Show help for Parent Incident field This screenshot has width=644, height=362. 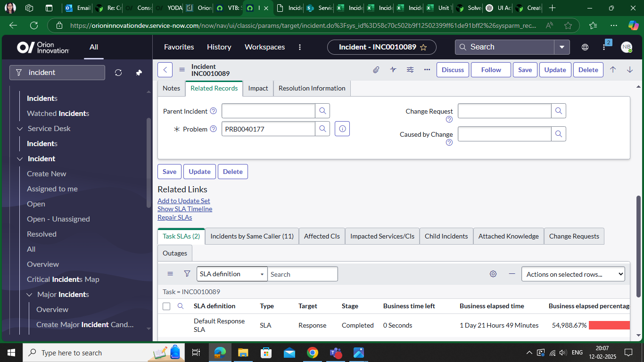tap(213, 111)
